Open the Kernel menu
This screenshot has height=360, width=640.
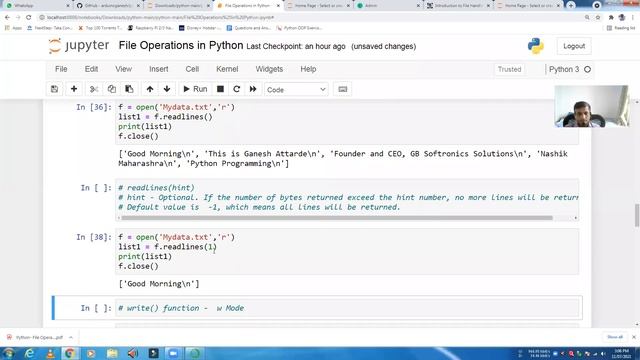(227, 69)
